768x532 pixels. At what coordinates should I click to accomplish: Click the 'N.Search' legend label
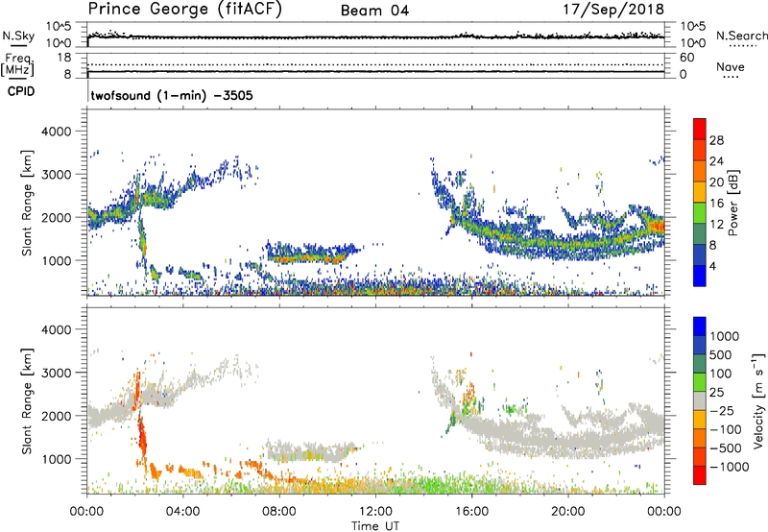[742, 36]
